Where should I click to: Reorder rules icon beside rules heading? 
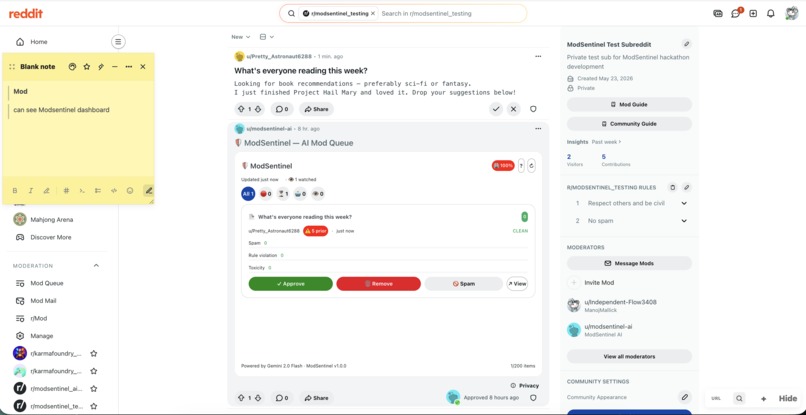672,188
